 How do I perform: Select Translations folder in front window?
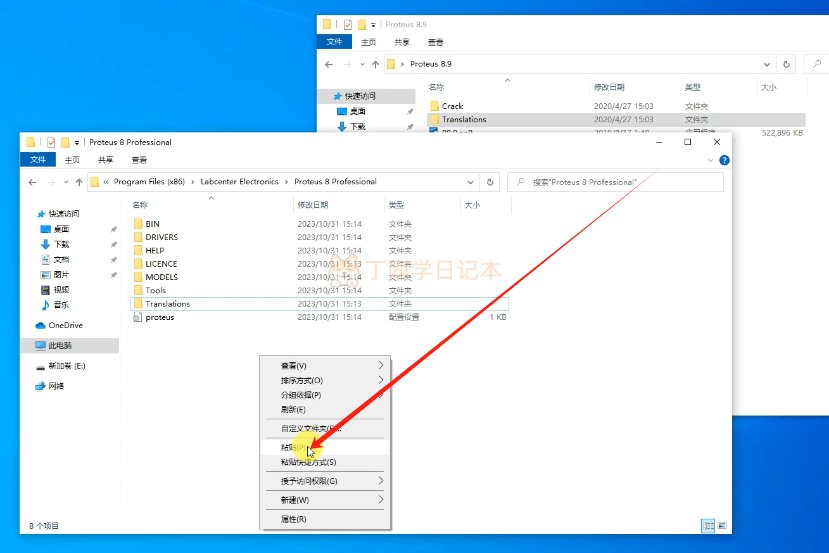pos(319,303)
